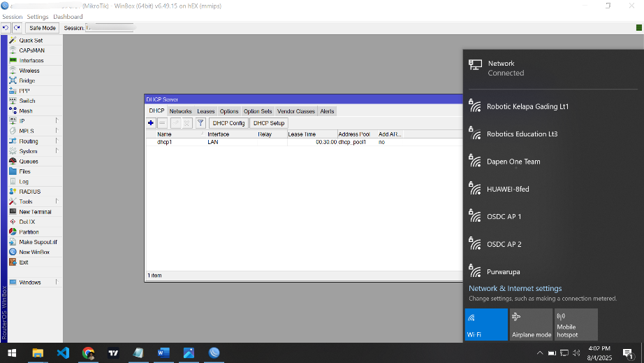Open Visual Studio Code from taskbar
This screenshot has height=363, width=644.
(63, 353)
